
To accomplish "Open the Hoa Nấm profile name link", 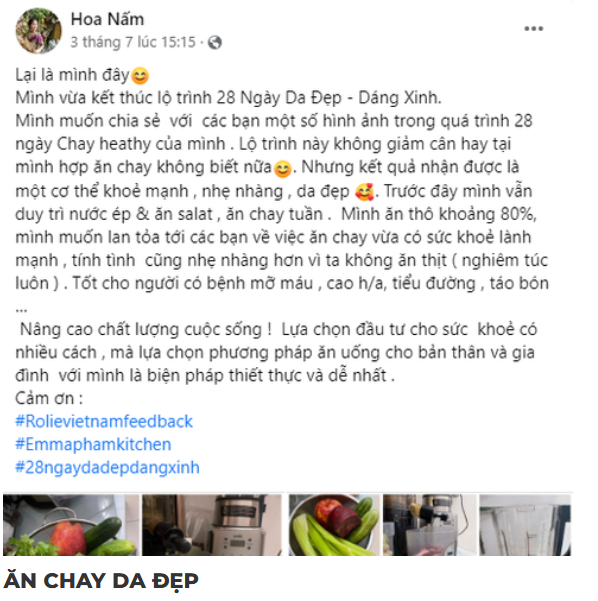I will pyautogui.click(x=107, y=19).
